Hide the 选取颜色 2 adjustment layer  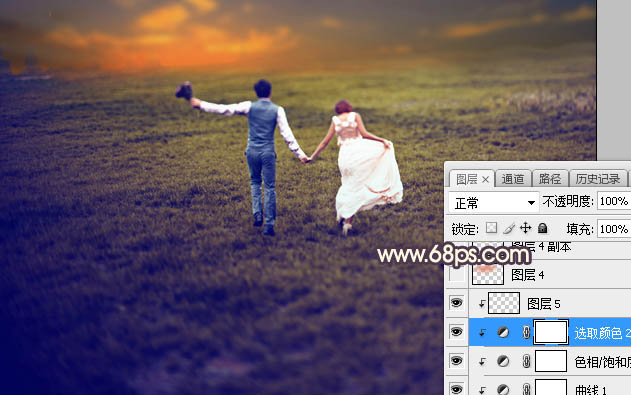tap(457, 332)
